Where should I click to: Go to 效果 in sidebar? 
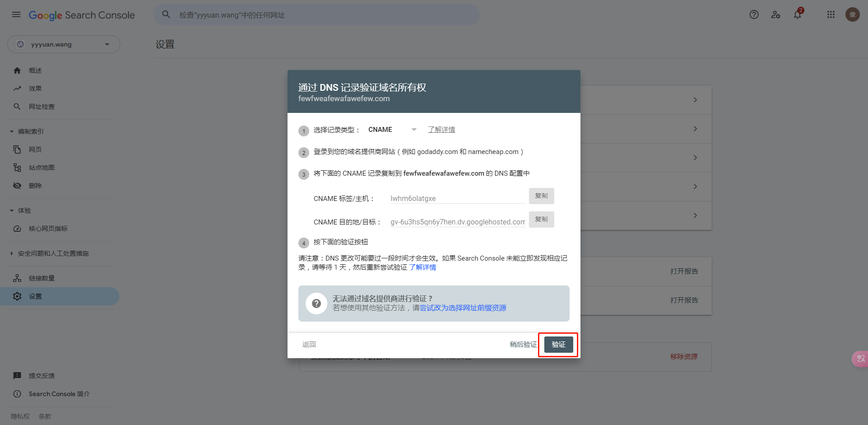[35, 89]
